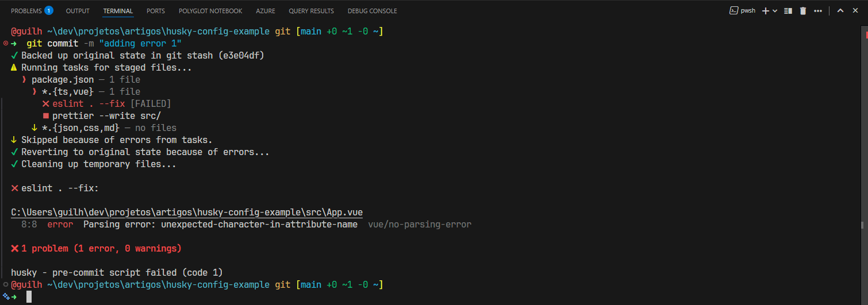Click the Problems count badge
The width and height of the screenshot is (868, 305).
tap(49, 10)
